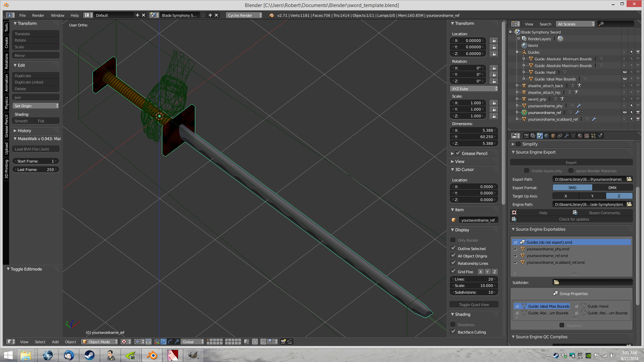Expand the History panel
The width and height of the screenshot is (644, 362).
click(x=24, y=131)
